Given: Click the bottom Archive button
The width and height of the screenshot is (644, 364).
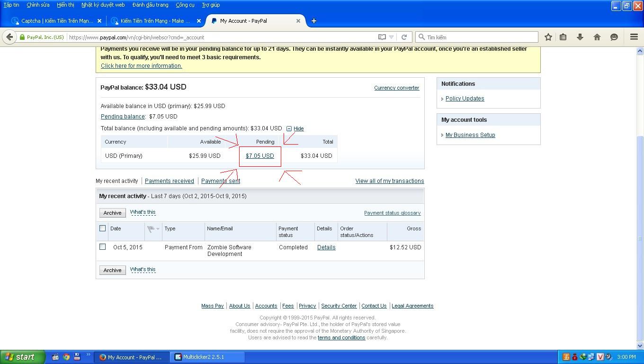Looking at the screenshot, I should 113,270.
